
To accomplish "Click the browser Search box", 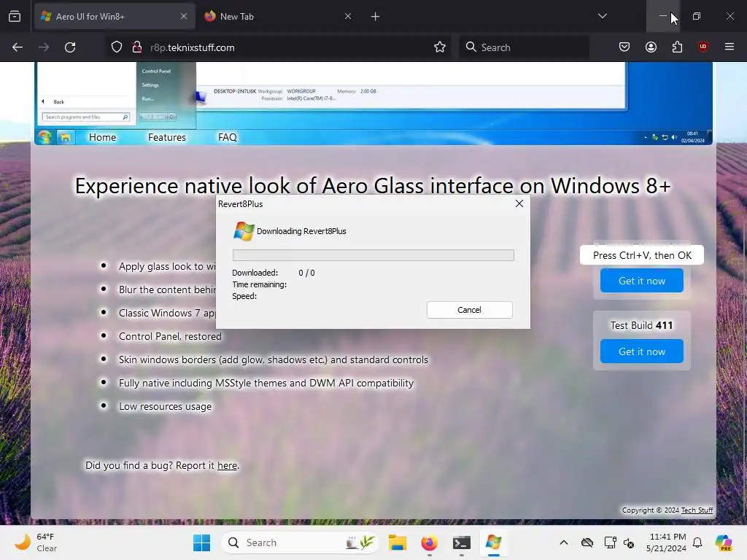I will (524, 47).
